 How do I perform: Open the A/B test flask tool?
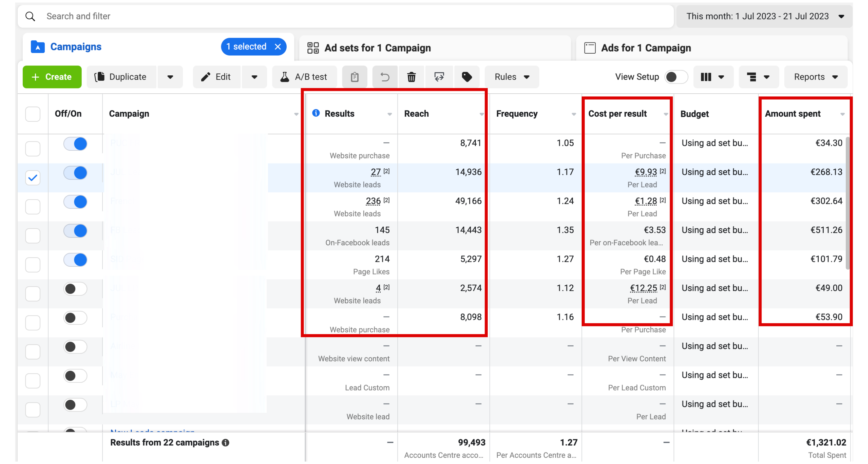point(304,77)
